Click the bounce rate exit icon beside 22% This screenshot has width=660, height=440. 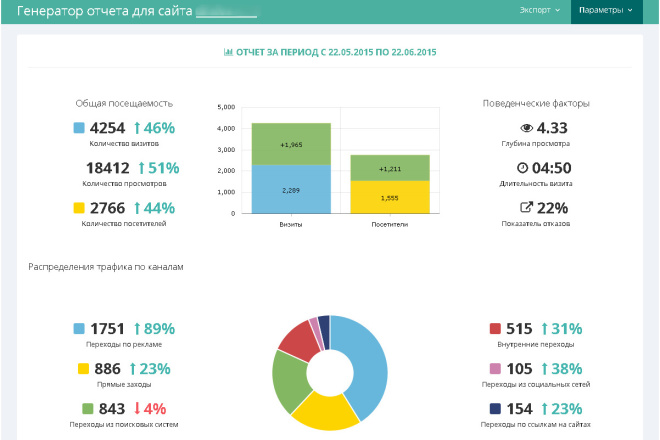(526, 207)
